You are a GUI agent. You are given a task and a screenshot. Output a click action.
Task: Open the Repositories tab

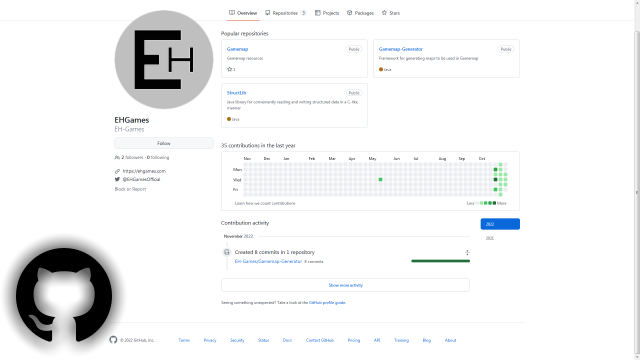[x=285, y=13]
